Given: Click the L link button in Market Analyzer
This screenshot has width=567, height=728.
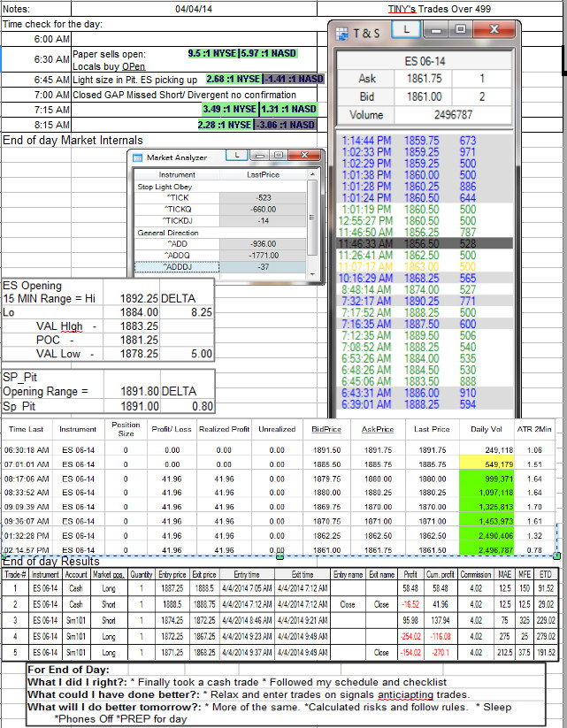Looking at the screenshot, I should tap(237, 156).
